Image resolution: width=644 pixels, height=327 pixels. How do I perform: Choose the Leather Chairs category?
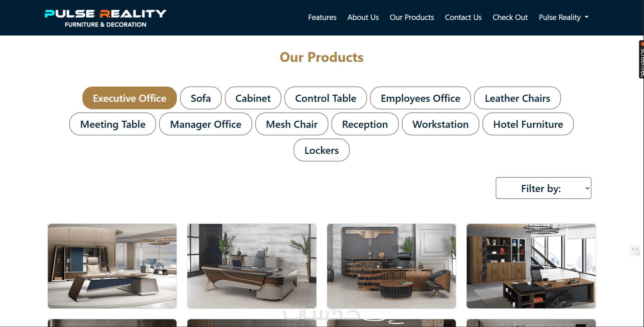517,98
